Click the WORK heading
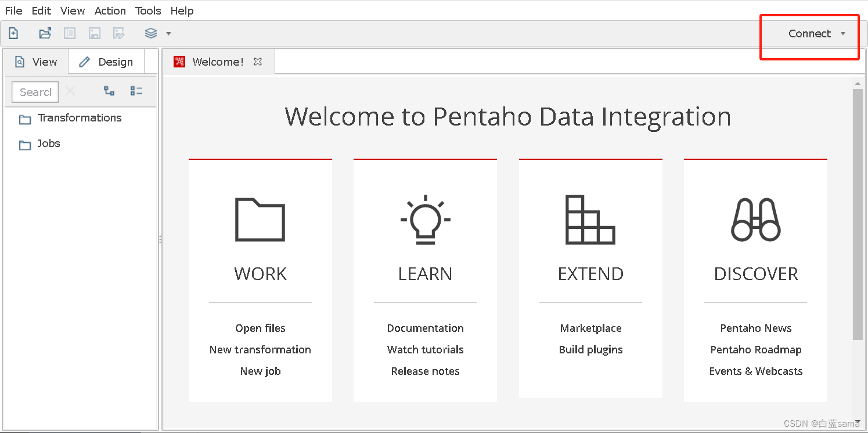Screen dimensions: 868x433 pyautogui.click(x=260, y=274)
